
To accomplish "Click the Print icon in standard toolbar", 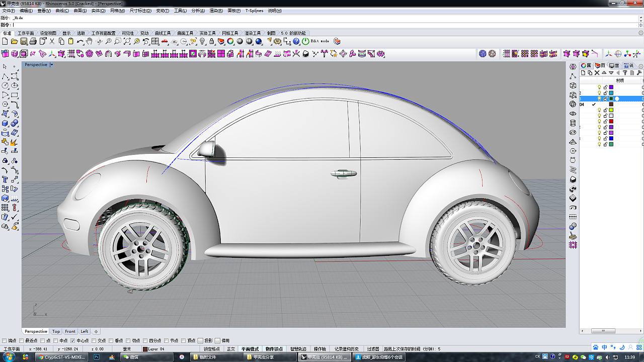I will click(33, 41).
